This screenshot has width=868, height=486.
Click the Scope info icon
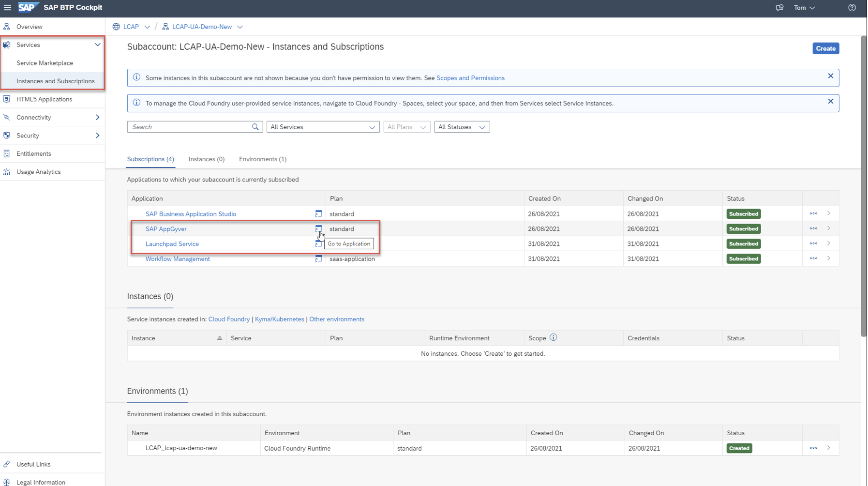553,337
